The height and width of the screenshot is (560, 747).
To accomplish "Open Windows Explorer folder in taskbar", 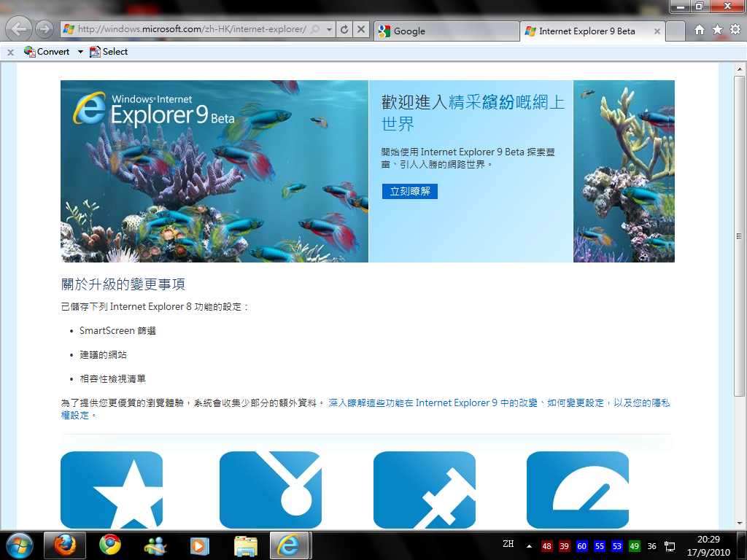I will [x=245, y=545].
